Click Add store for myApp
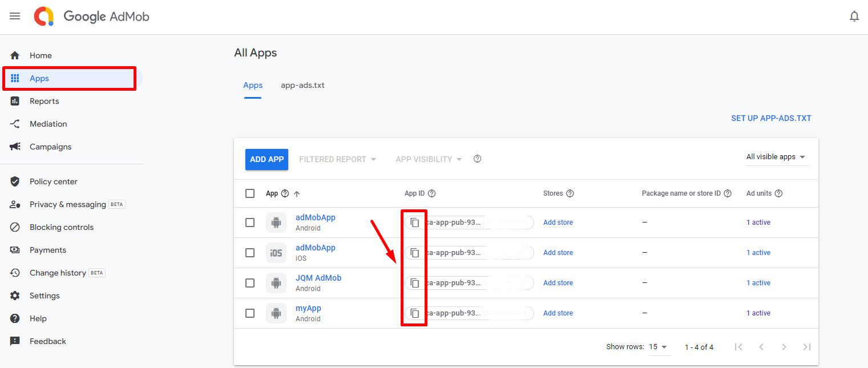This screenshot has width=868, height=368. pos(558,313)
